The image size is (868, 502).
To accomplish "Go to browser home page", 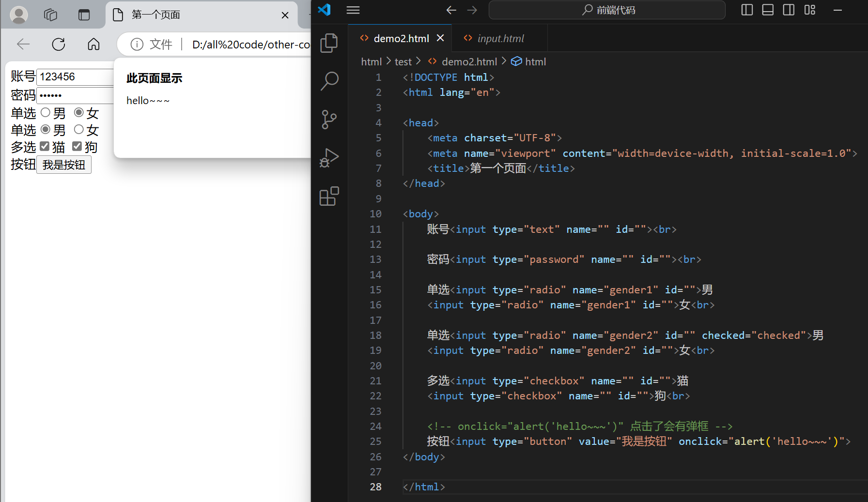I will 93,45.
